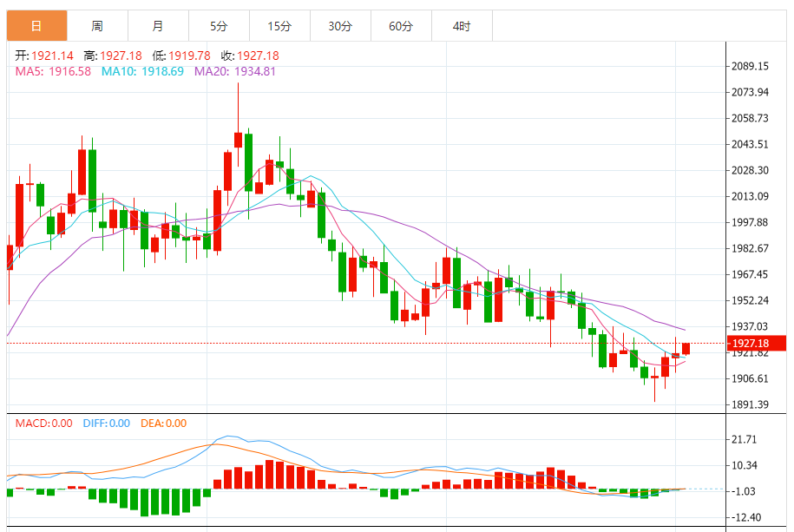Click the DEA value label
Image resolution: width=794 pixels, height=532 pixels.
(163, 423)
